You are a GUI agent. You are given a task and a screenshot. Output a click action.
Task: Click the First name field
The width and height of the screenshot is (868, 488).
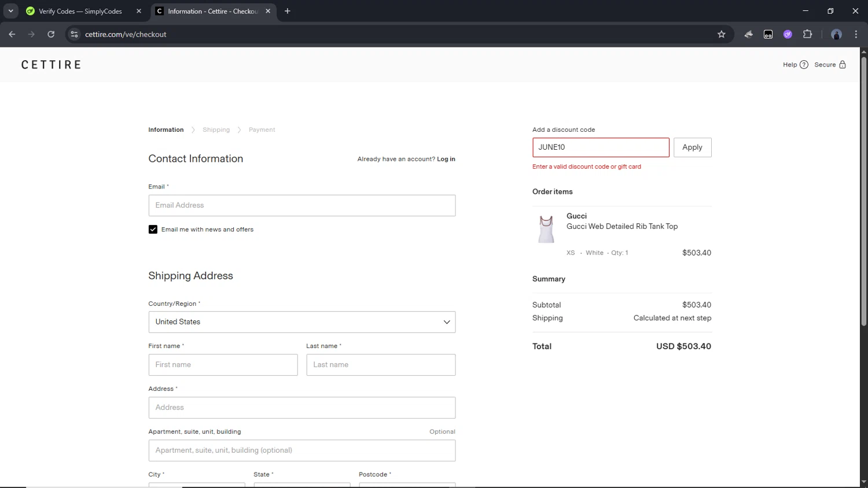[x=223, y=365]
